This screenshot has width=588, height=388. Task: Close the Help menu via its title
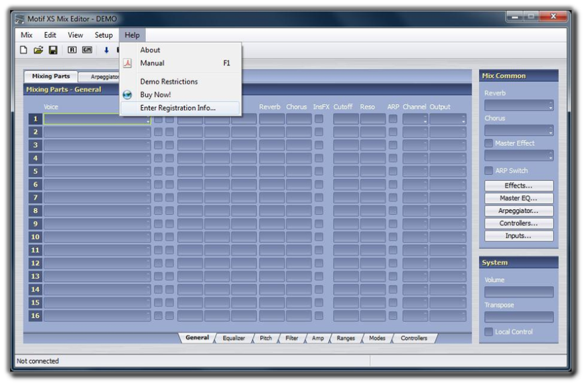132,36
